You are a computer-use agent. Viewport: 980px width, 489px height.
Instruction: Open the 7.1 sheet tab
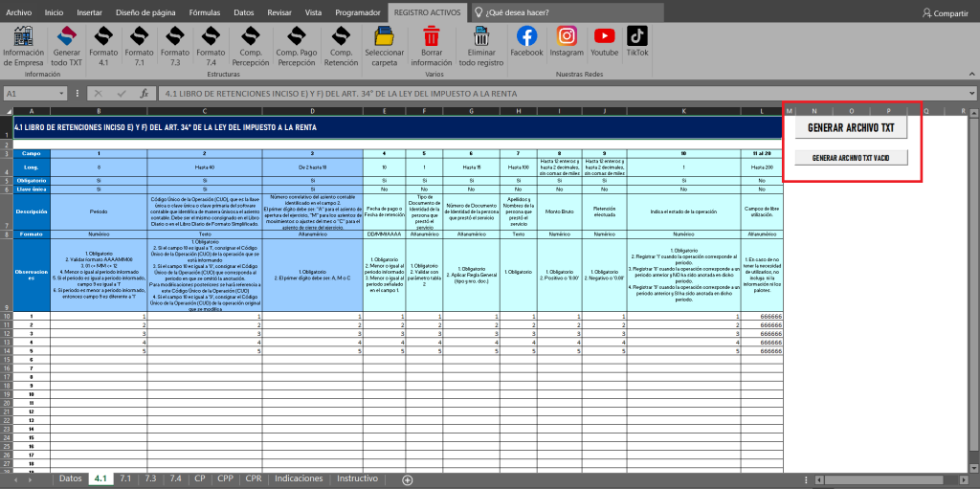(125, 478)
